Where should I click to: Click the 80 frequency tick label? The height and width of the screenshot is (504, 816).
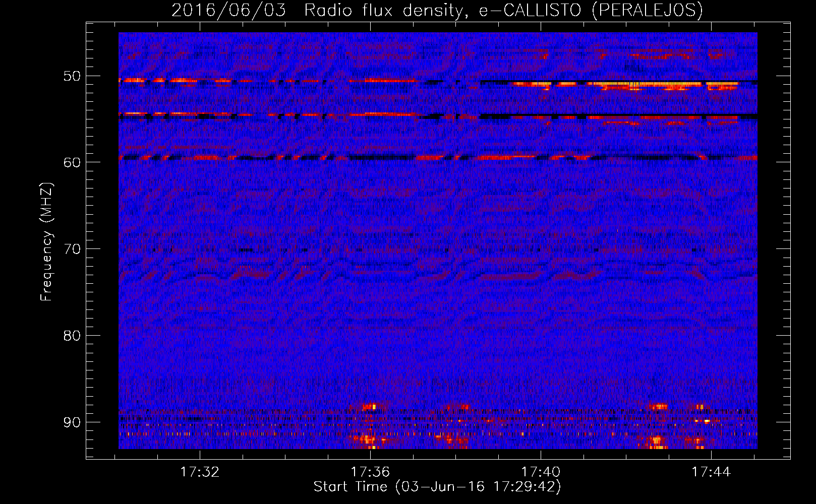[72, 336]
